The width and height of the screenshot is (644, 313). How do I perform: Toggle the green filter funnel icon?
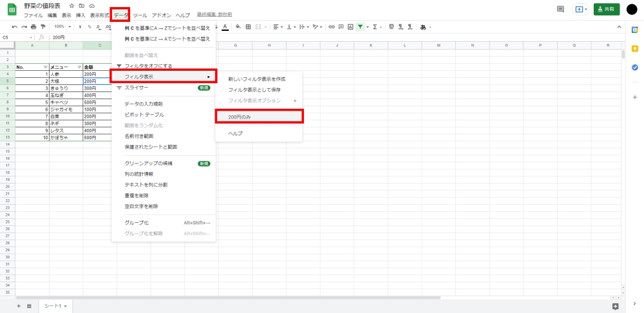(x=360, y=26)
